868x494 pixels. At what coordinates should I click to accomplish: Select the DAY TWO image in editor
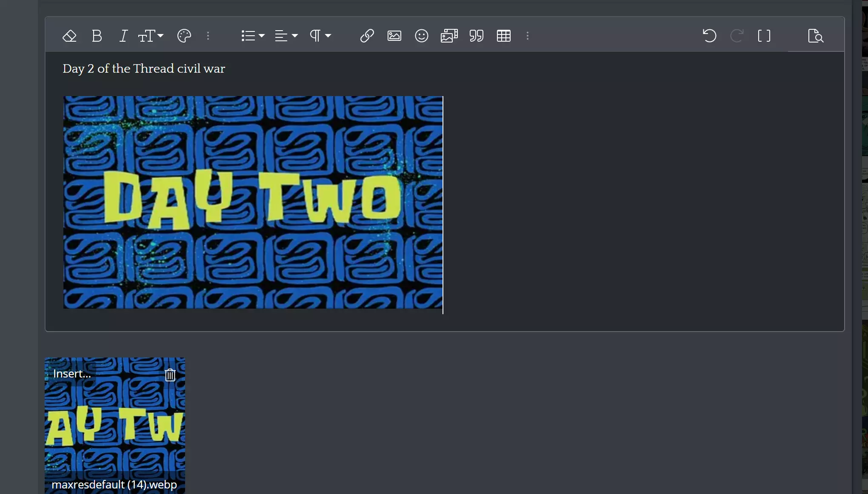[253, 202]
